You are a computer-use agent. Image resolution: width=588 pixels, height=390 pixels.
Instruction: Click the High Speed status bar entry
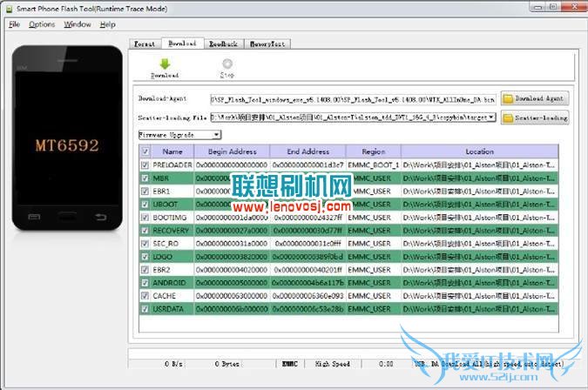[x=332, y=364]
